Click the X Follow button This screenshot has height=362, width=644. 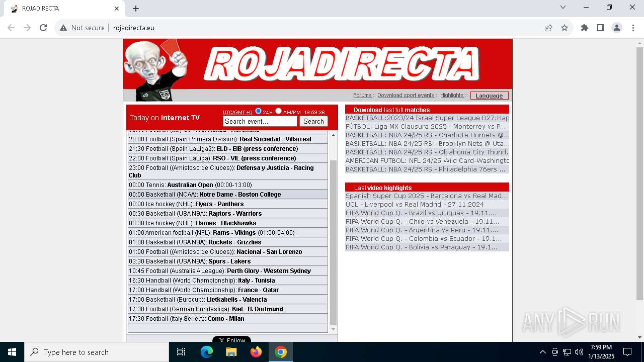(x=231, y=339)
